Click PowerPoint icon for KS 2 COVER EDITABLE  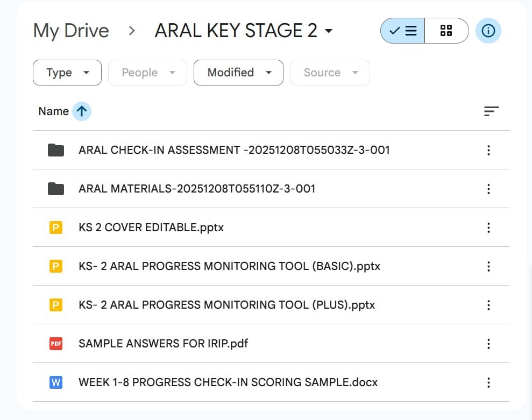[56, 227]
